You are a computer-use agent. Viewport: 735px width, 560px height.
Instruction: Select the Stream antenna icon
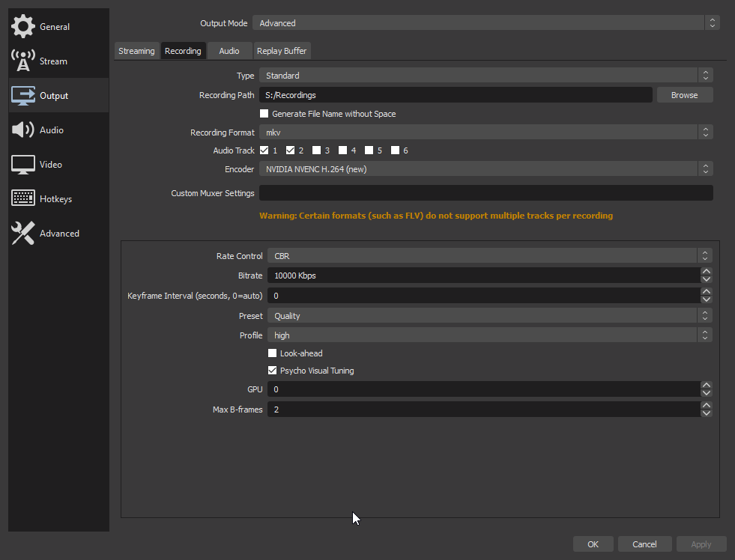23,61
